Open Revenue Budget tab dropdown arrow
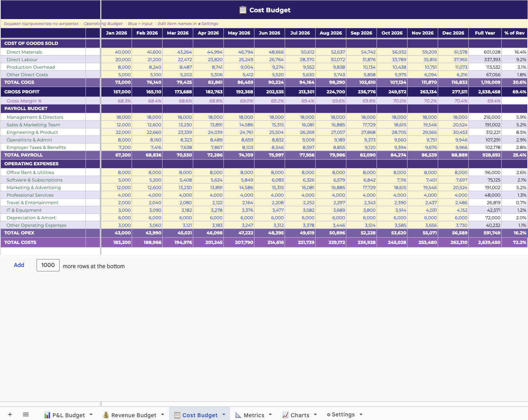 click(163, 414)
